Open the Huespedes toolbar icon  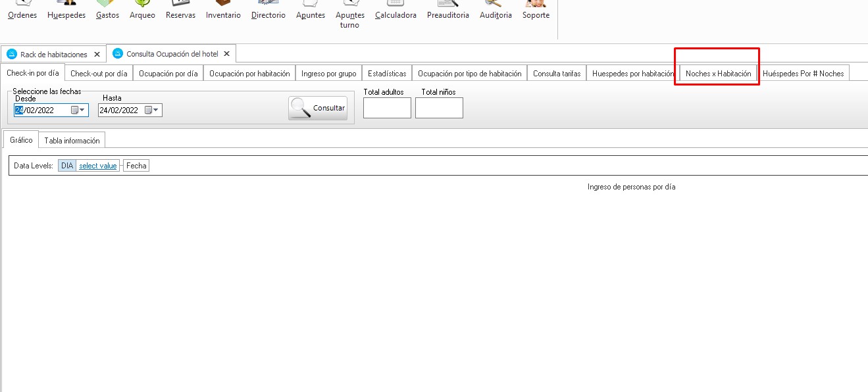coord(66,10)
